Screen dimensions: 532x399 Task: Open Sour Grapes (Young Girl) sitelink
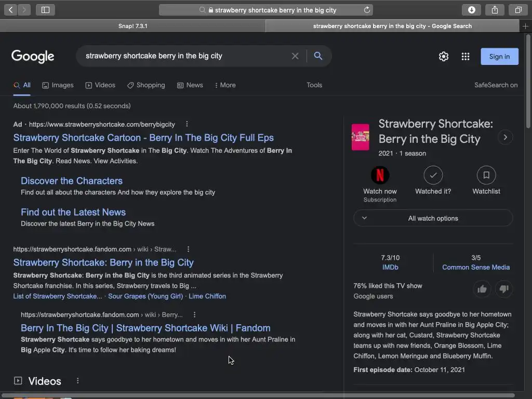point(145,296)
